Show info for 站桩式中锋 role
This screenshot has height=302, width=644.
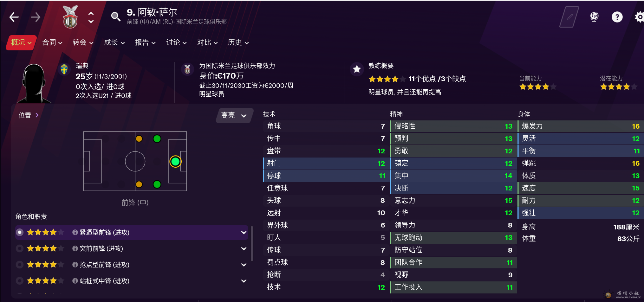point(75,280)
